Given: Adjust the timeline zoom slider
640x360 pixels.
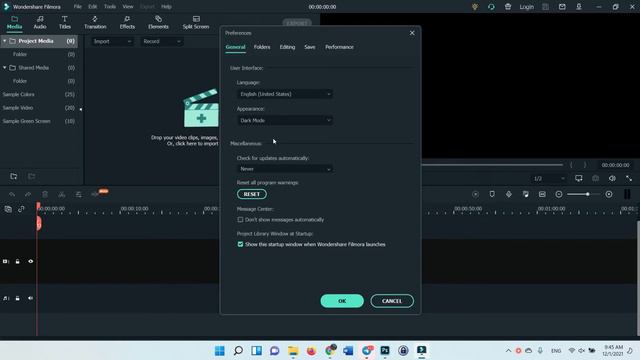Looking at the screenshot, I should (584, 194).
